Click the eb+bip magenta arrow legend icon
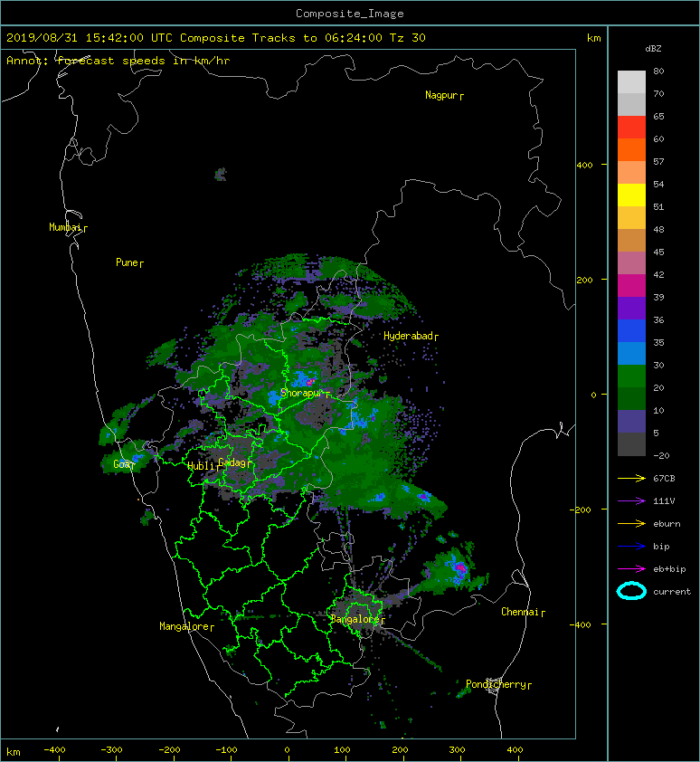The width and height of the screenshot is (700, 762). 631,568
